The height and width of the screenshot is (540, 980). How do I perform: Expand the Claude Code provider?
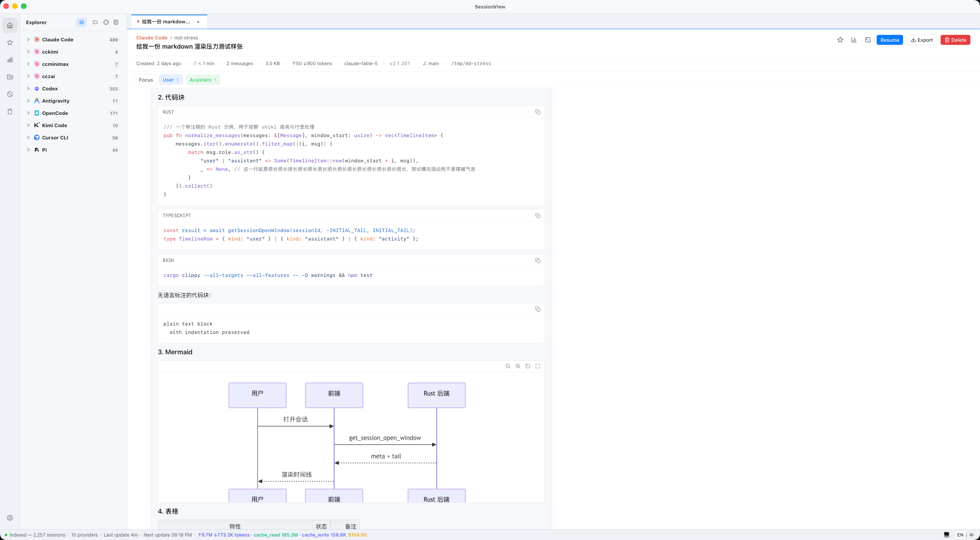click(28, 39)
